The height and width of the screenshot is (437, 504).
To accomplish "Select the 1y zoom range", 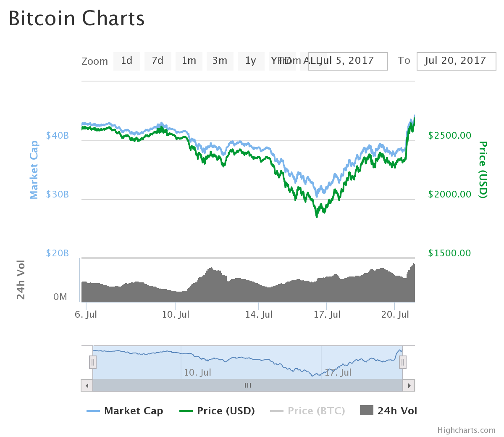I will click(x=251, y=61).
